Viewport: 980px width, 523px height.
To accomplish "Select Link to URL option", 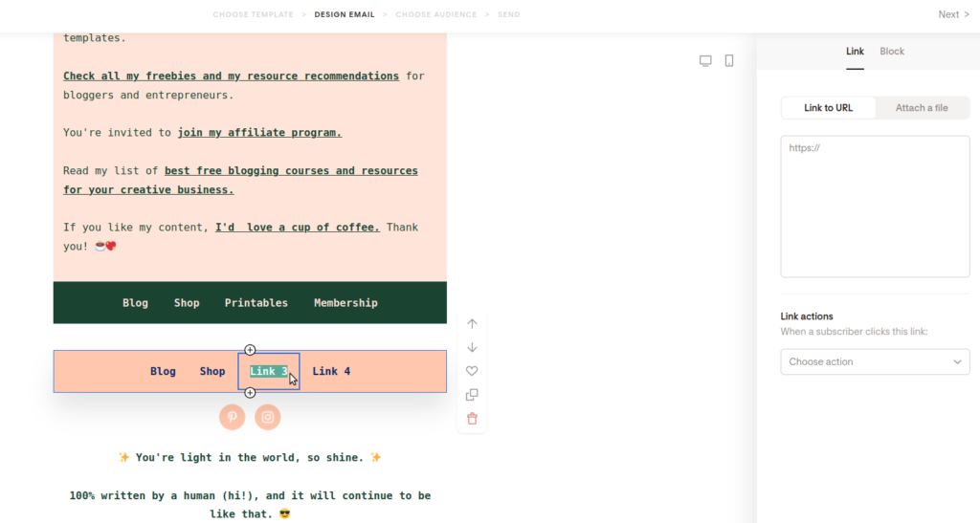I will coord(828,107).
